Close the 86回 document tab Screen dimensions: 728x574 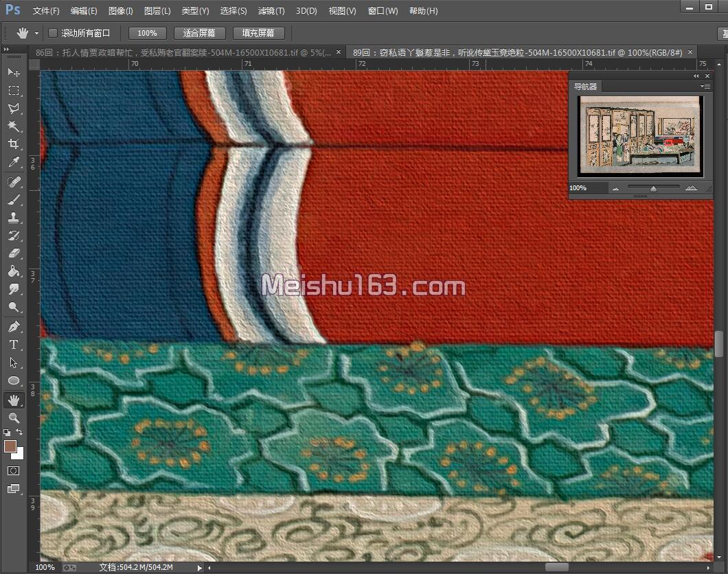click(x=339, y=52)
